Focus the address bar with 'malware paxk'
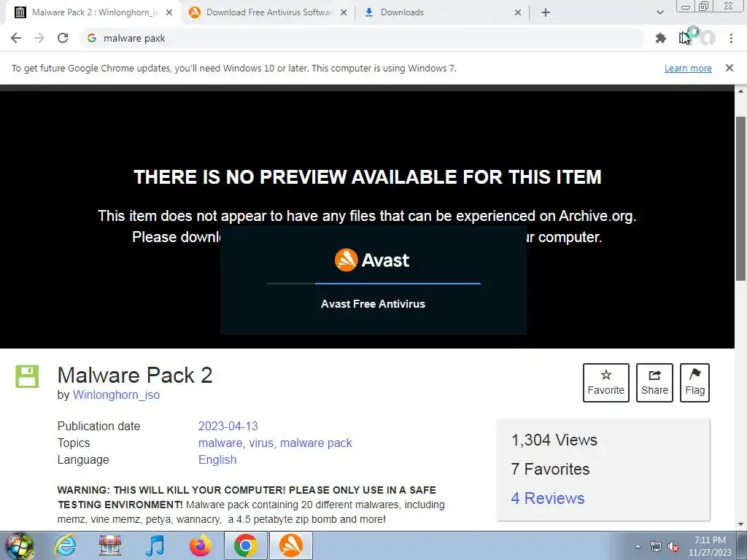 pos(362,38)
